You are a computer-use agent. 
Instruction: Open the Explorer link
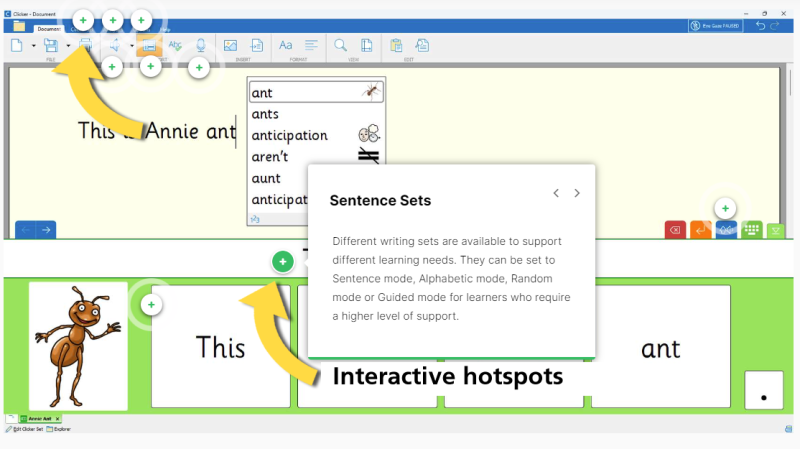59,429
